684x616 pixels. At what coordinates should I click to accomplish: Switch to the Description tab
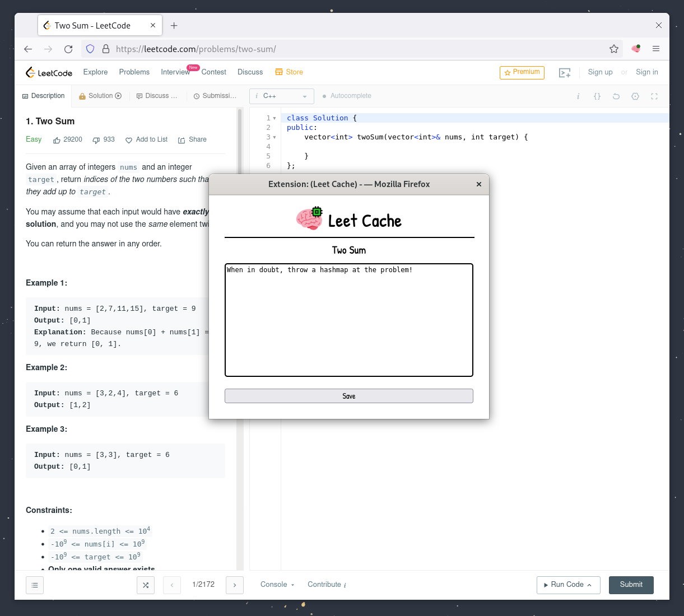[x=43, y=96]
